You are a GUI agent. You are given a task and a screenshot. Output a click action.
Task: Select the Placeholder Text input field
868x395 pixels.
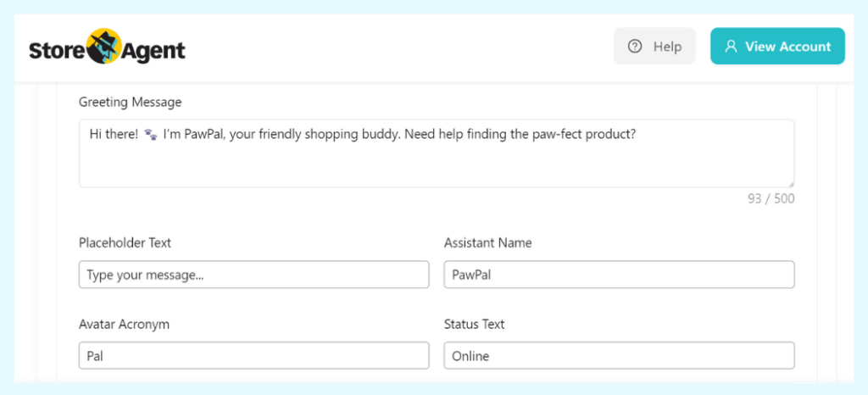coord(253,275)
